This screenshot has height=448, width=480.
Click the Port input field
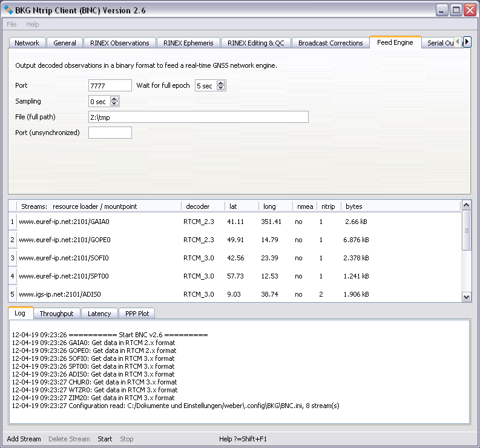(x=110, y=86)
